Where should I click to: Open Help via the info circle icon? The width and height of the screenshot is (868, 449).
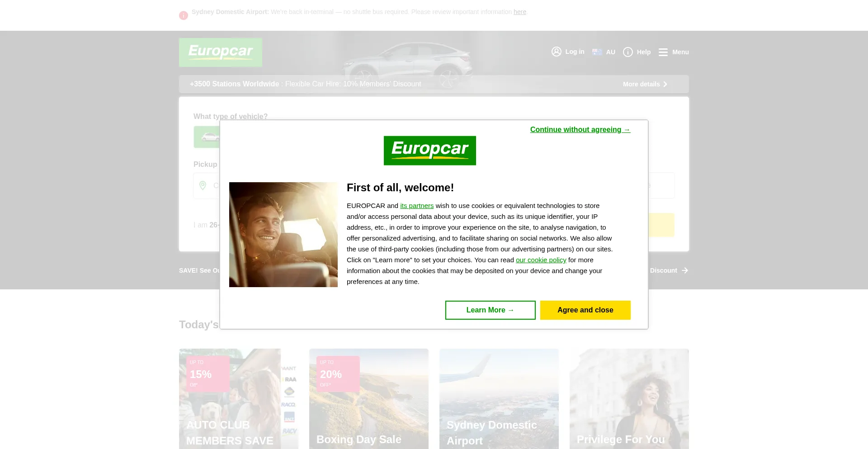click(x=628, y=52)
